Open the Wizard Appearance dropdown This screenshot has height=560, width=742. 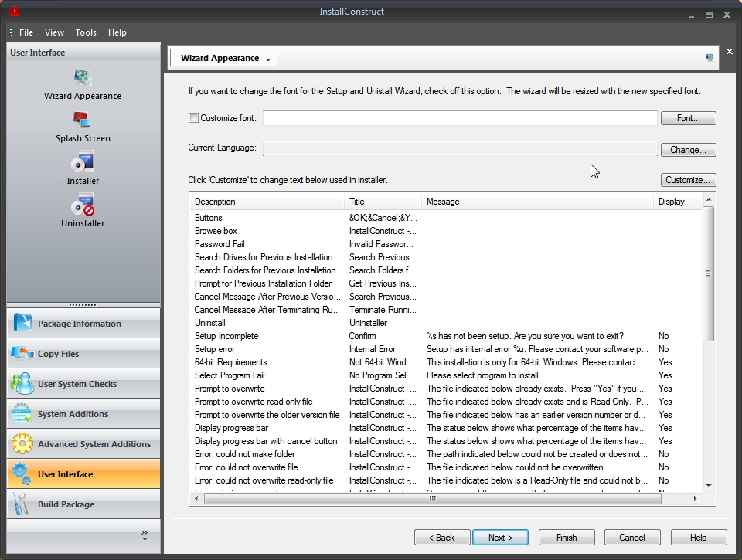(x=267, y=57)
